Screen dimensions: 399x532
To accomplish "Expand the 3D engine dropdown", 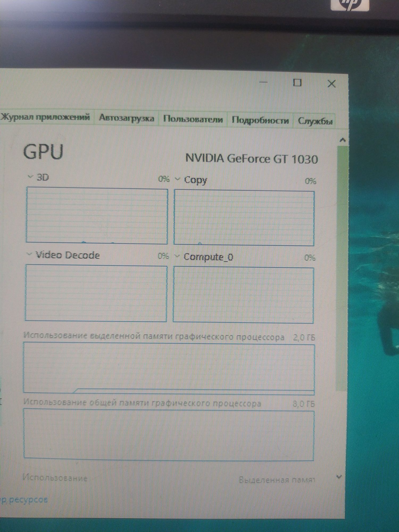I will click(x=30, y=177).
